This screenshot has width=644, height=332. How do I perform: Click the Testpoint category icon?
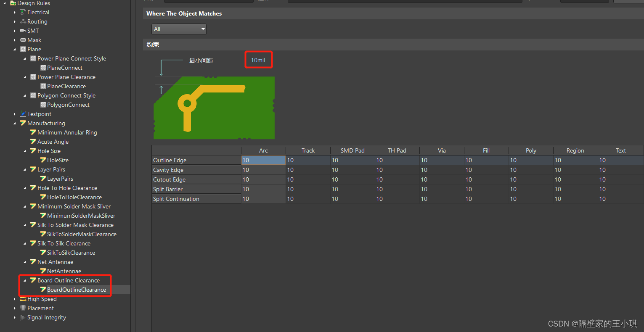pyautogui.click(x=23, y=114)
